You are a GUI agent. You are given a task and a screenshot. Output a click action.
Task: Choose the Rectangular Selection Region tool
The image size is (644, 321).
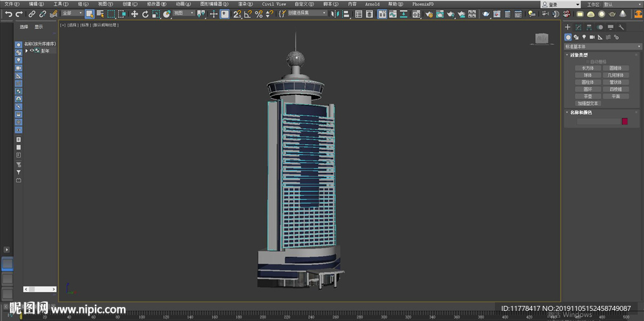[111, 14]
